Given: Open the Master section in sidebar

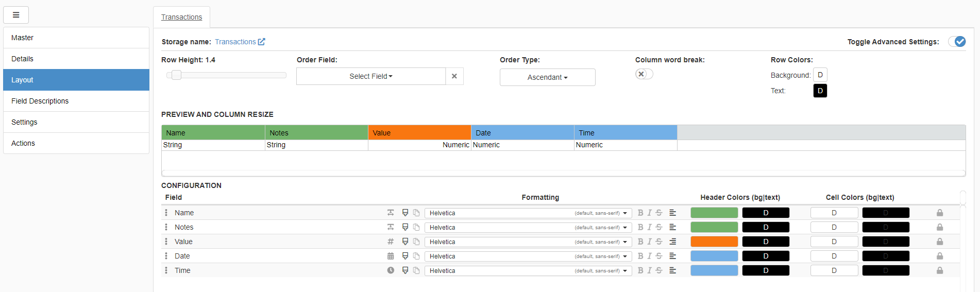Looking at the screenshot, I should pos(76,38).
